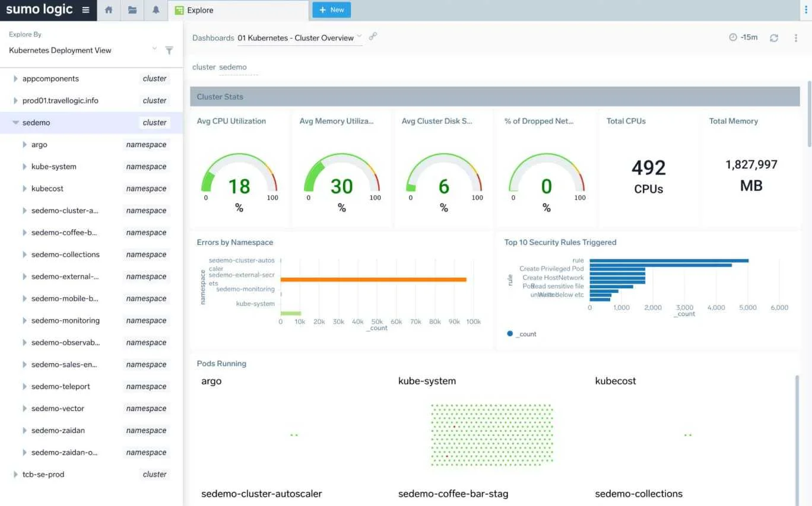Viewport: 812px width, 506px height.
Task: Copy the dashboard link icon
Action: coord(373,37)
